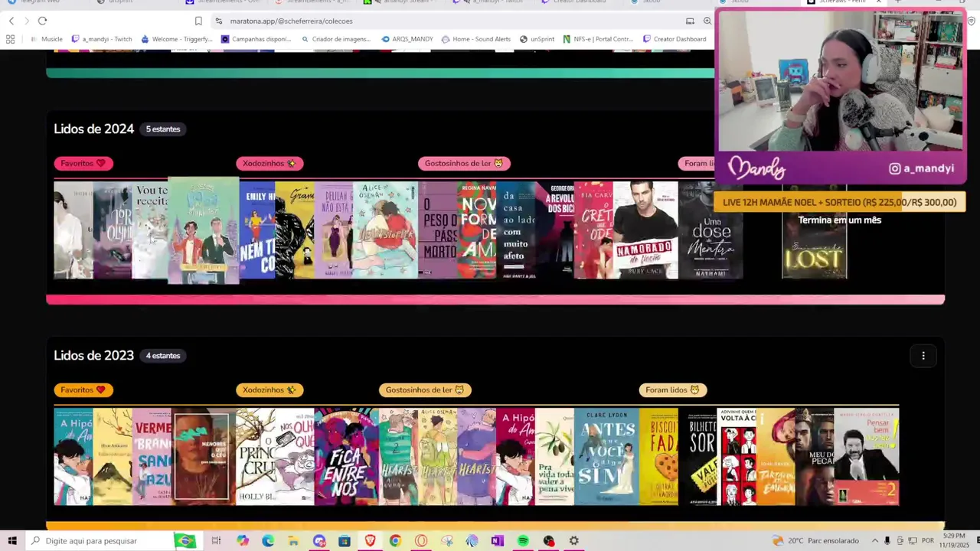
Task: Click the 4 estantes badge
Action: point(163,356)
